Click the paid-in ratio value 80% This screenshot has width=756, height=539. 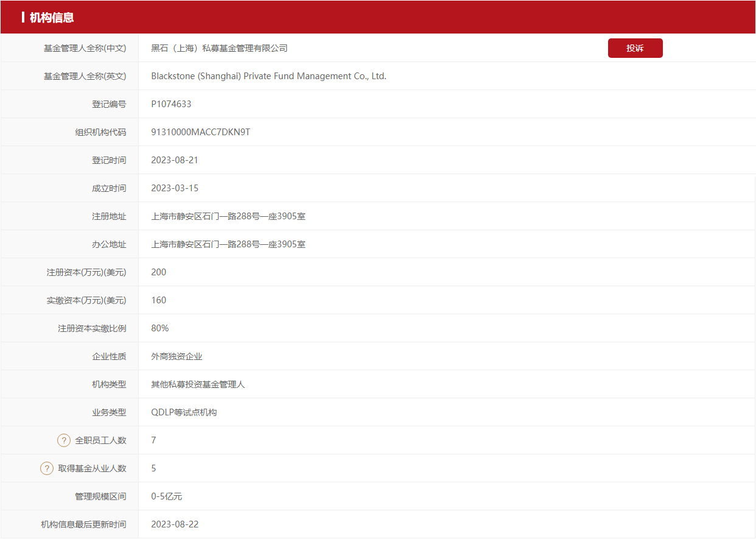click(x=160, y=328)
